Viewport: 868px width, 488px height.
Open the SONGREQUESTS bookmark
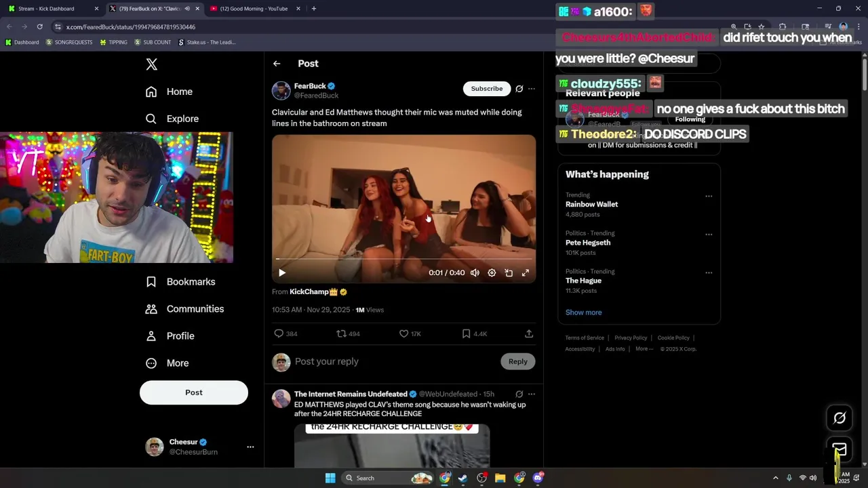[69, 43]
